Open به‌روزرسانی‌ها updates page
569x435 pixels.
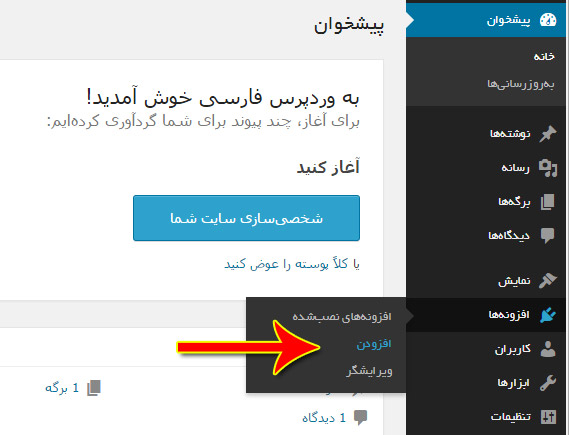tap(521, 85)
